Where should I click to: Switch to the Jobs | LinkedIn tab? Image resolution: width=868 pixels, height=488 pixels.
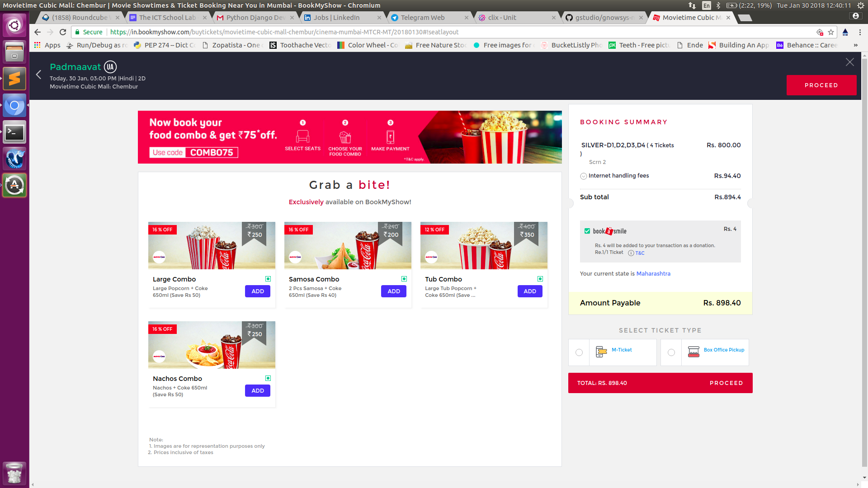click(x=336, y=18)
